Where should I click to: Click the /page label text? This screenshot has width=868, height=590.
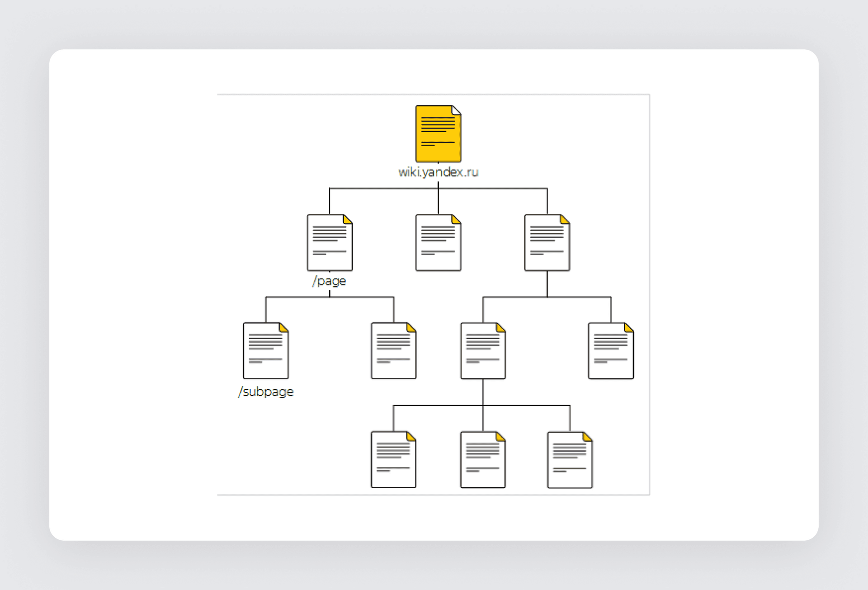(x=329, y=281)
